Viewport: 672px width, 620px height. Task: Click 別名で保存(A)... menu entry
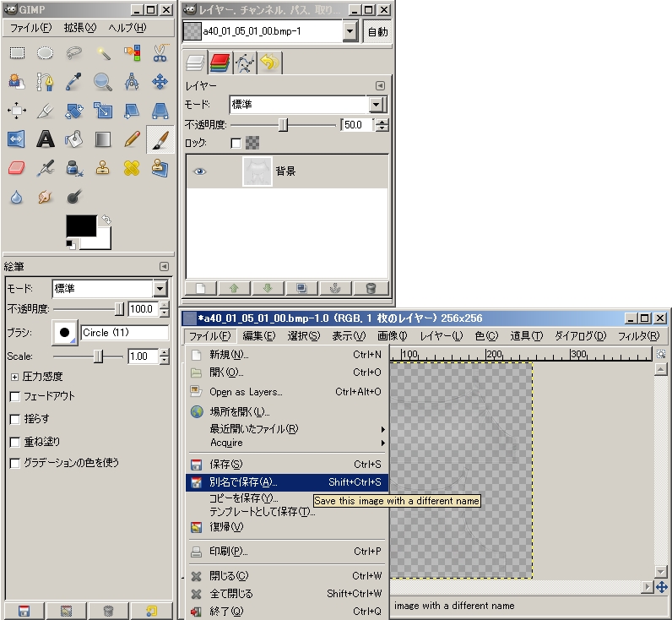[x=243, y=482]
